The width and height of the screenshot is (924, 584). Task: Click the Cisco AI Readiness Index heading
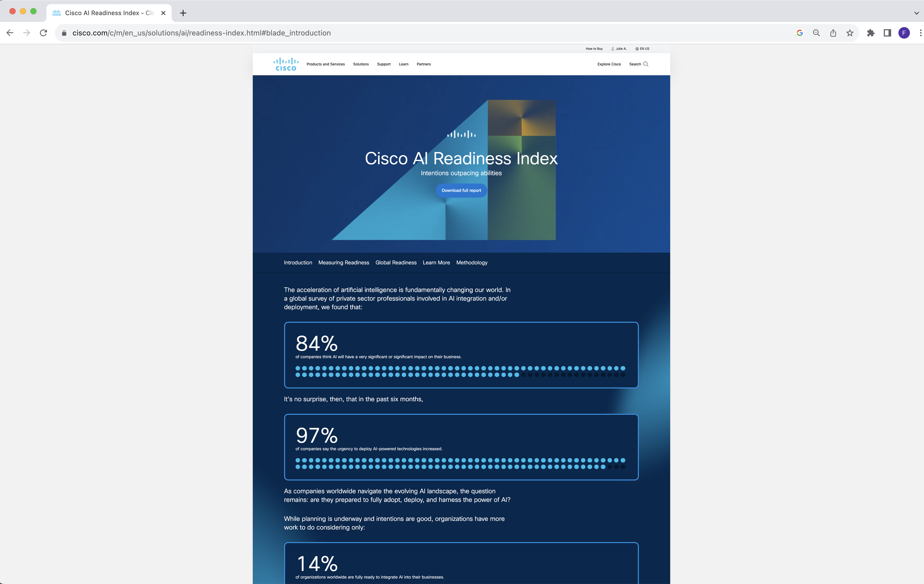(x=461, y=158)
